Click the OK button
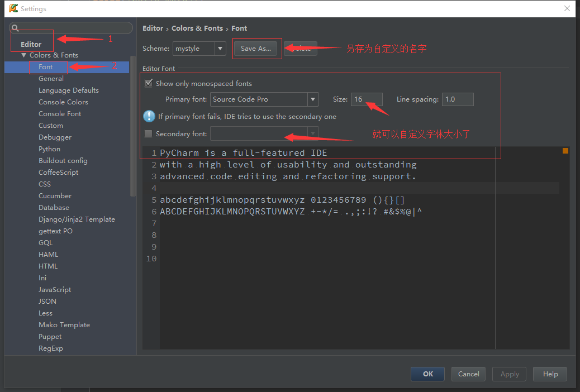580x392 pixels. 427,374
